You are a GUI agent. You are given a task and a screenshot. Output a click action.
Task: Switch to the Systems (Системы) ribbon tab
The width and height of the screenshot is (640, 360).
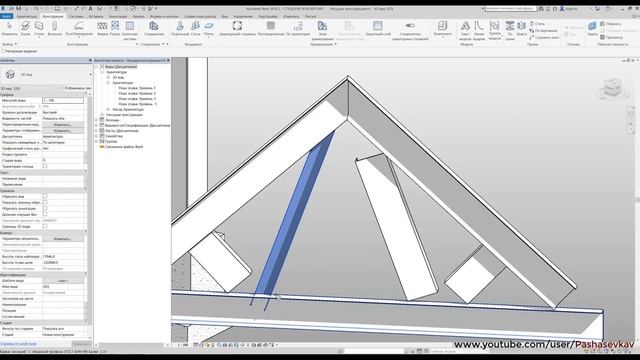click(x=76, y=16)
